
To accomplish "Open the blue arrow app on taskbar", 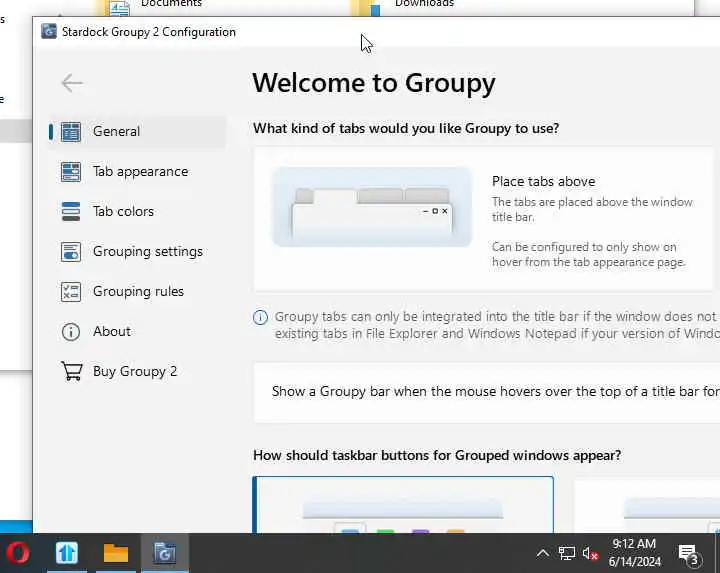I will (x=67, y=553).
